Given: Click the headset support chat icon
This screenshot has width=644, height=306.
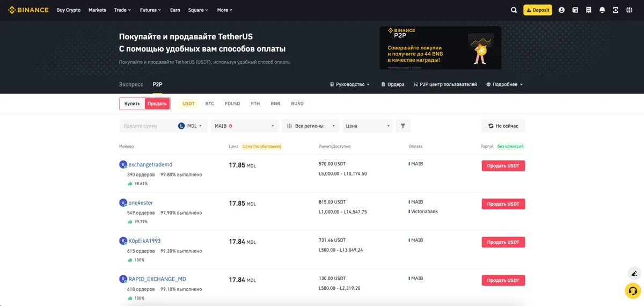Looking at the screenshot, I should click(x=633, y=290).
